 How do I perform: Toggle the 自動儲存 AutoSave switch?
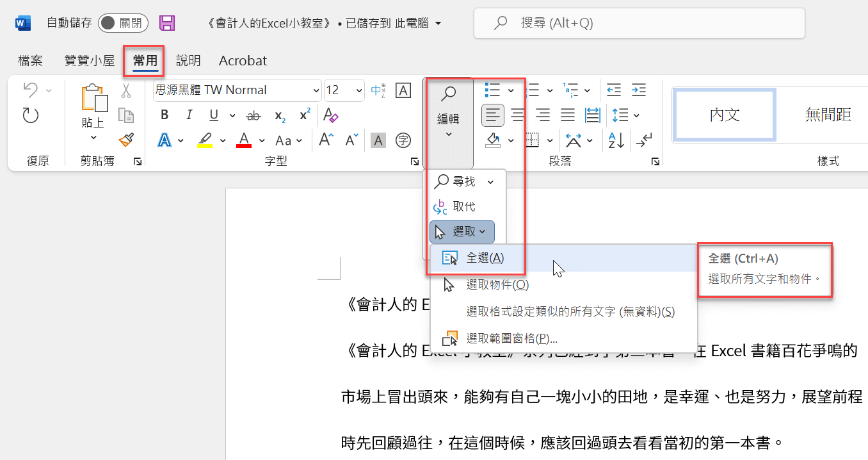click(x=123, y=23)
